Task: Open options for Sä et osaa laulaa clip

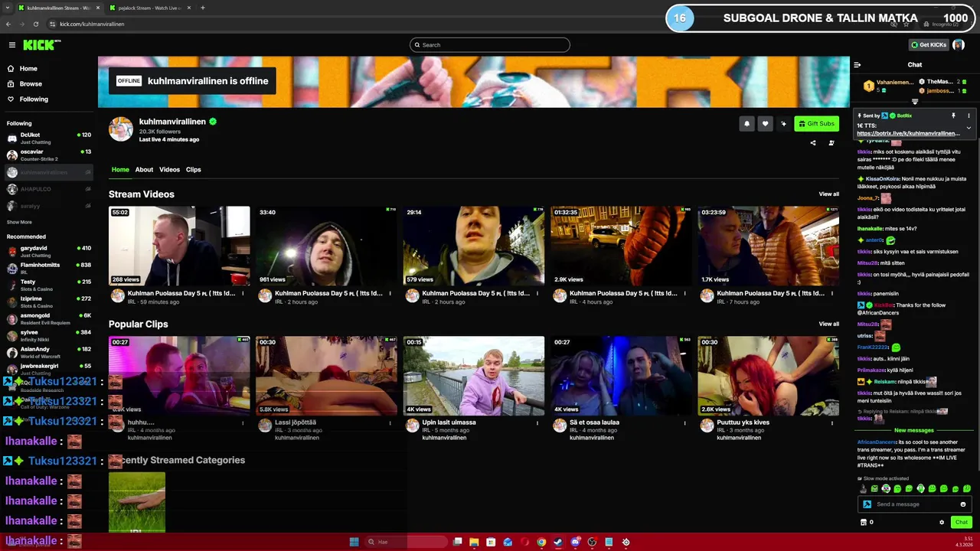Action: point(684,422)
